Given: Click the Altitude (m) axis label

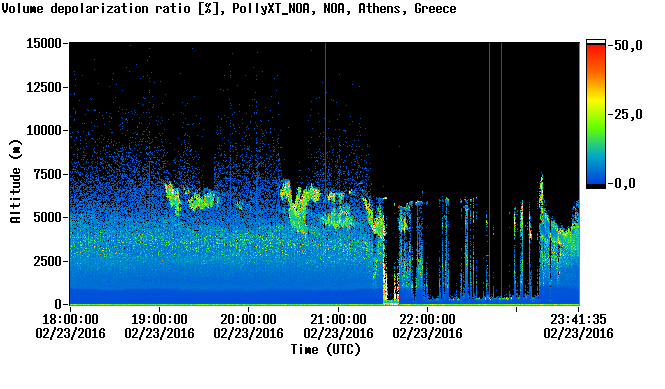Looking at the screenshot, I should pos(16,181).
